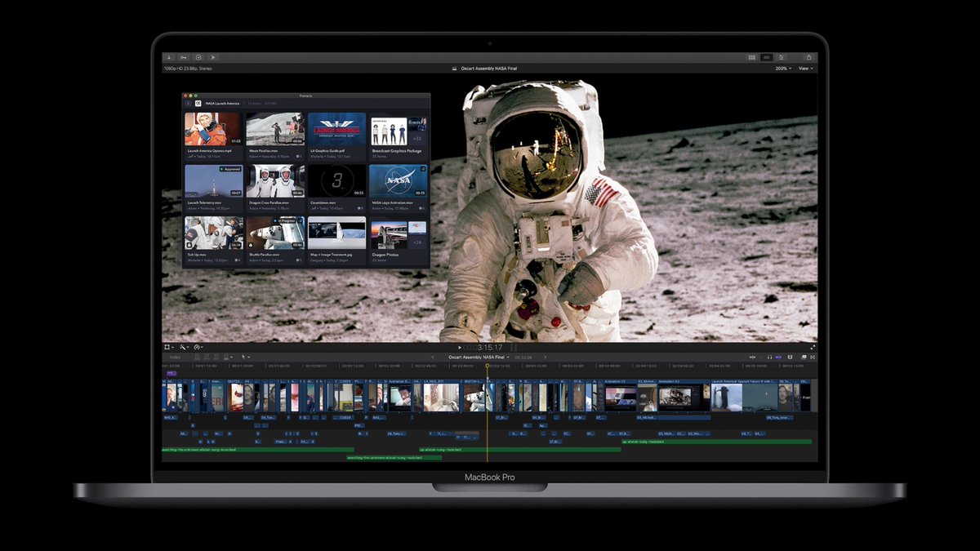980x551 pixels.
Task: Open LA Graphics Guide.pdf in Frame.io
Action: pos(336,129)
